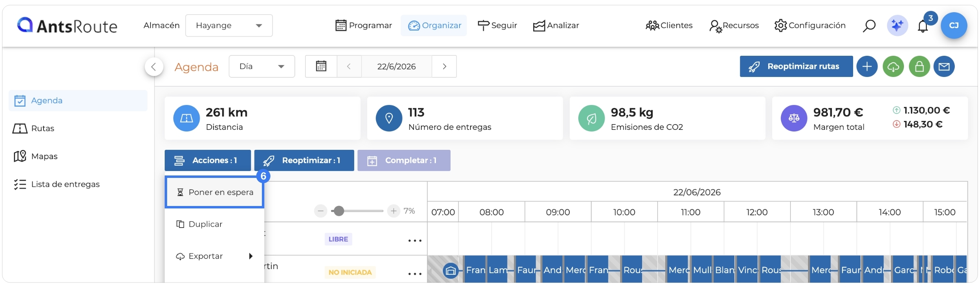This screenshot has width=980, height=287.
Task: Click Reoptimizar rutas button
Action: 796,66
